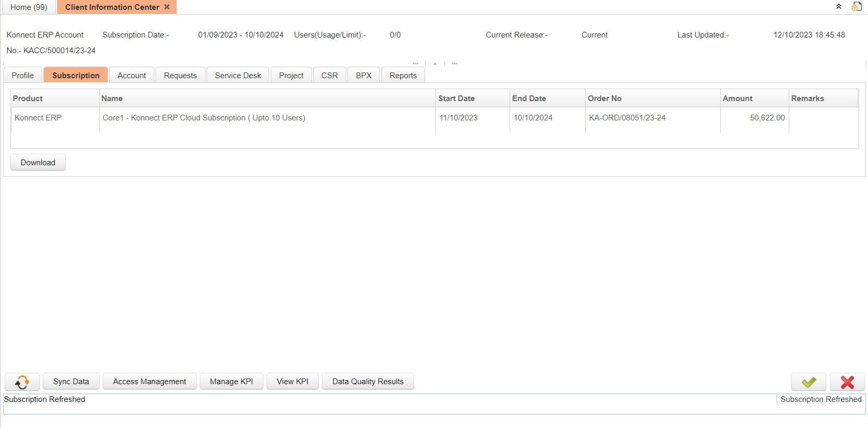
Task: Collapse panel using splitter up arrow
Action: pyautogui.click(x=435, y=64)
